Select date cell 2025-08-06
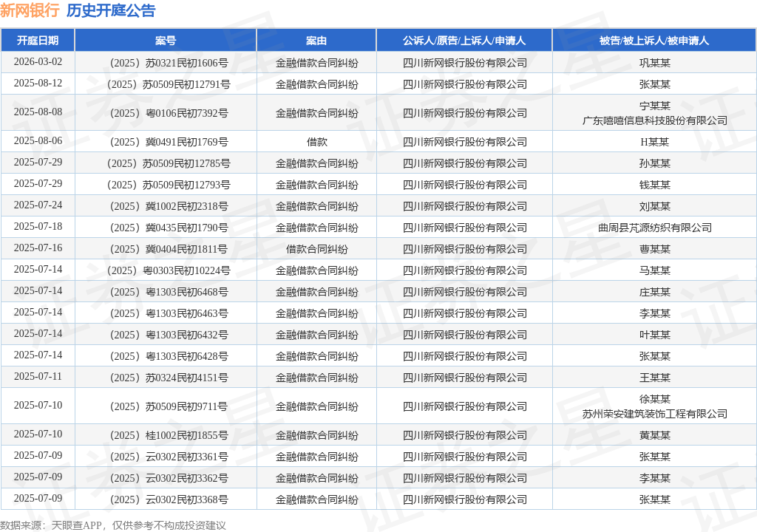This screenshot has width=757, height=532. pyautogui.click(x=38, y=141)
